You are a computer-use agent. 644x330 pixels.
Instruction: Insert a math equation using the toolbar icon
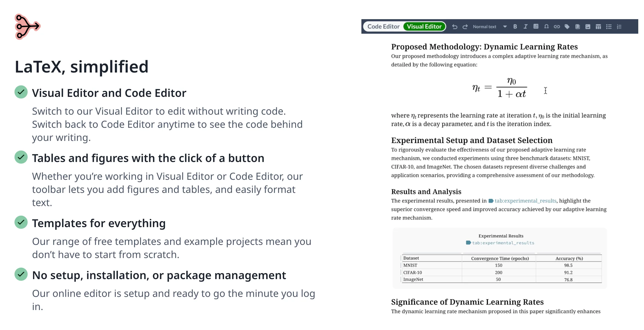point(536,26)
